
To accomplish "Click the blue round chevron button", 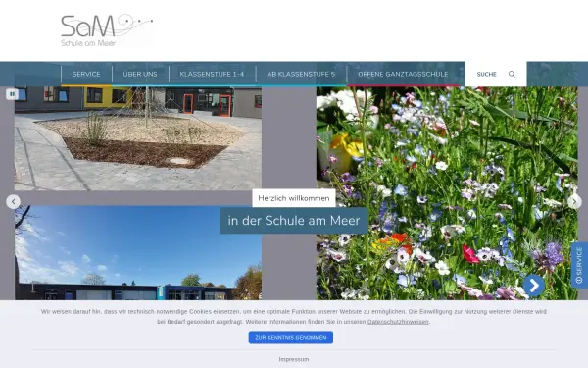I will (x=534, y=286).
